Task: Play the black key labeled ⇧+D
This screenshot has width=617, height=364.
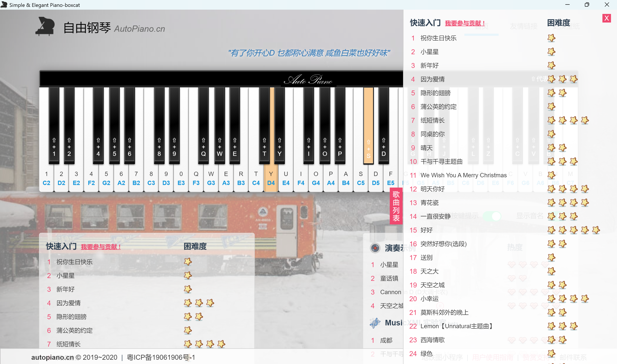Action: tap(384, 125)
